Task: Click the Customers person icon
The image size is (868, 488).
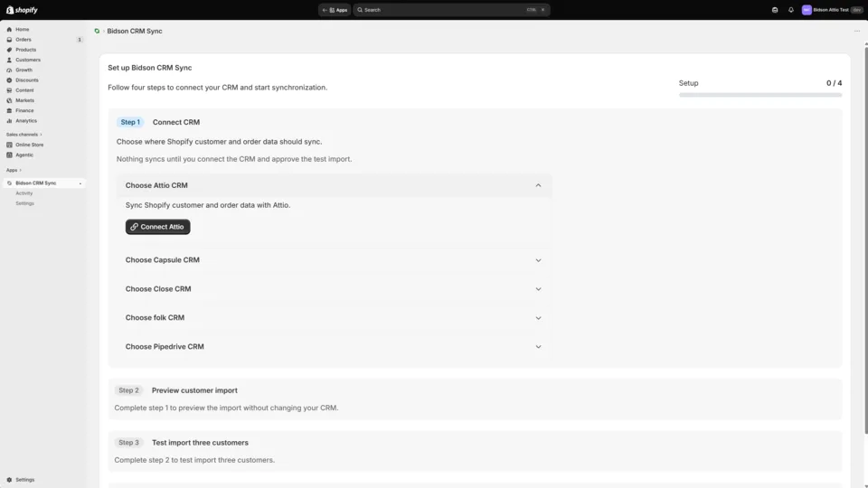Action: click(x=9, y=60)
